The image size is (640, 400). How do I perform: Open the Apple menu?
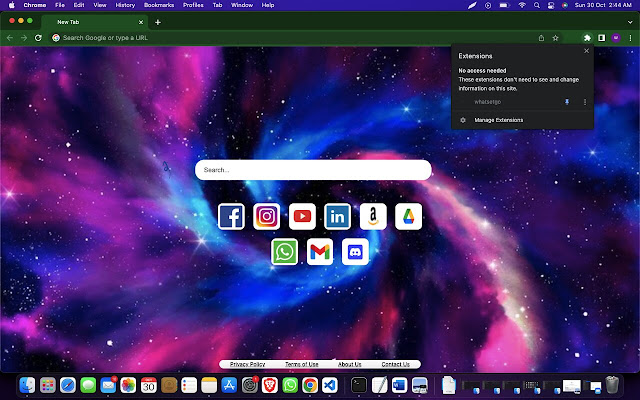click(x=11, y=5)
